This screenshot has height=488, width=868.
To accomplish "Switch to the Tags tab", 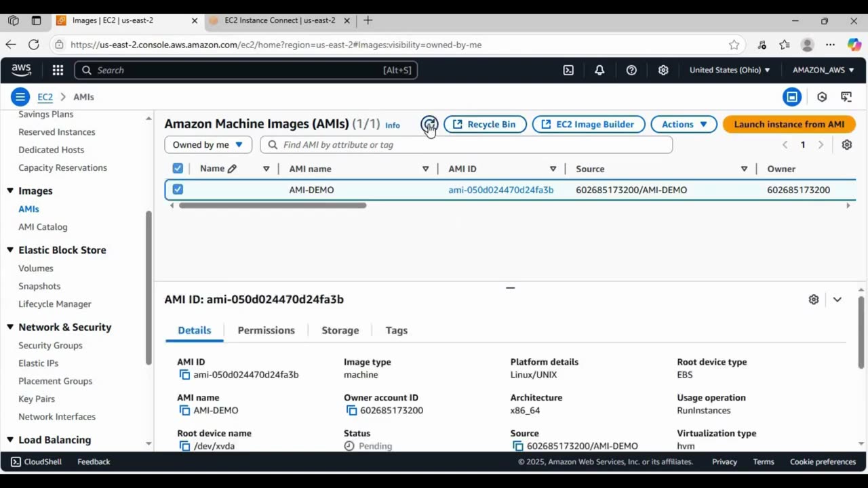I will 397,330.
